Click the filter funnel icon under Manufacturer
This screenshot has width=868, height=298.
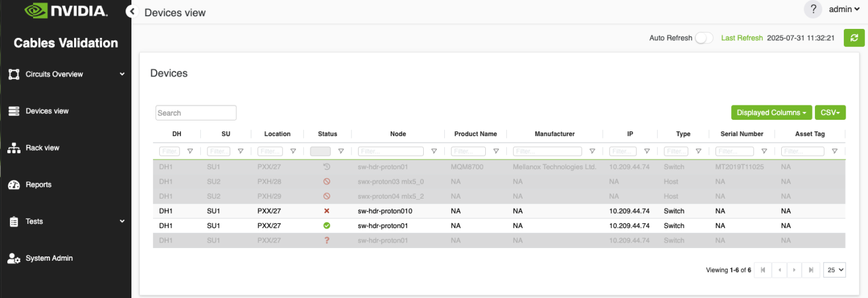point(592,152)
